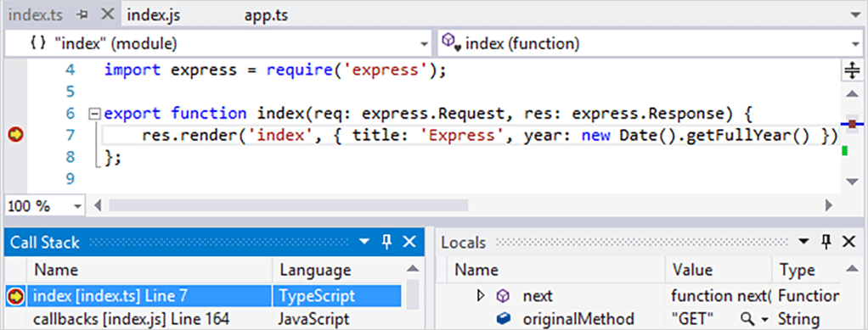This screenshot has width=868, height=330.
Task: Collapse the export function index code block
Action: click(x=94, y=114)
